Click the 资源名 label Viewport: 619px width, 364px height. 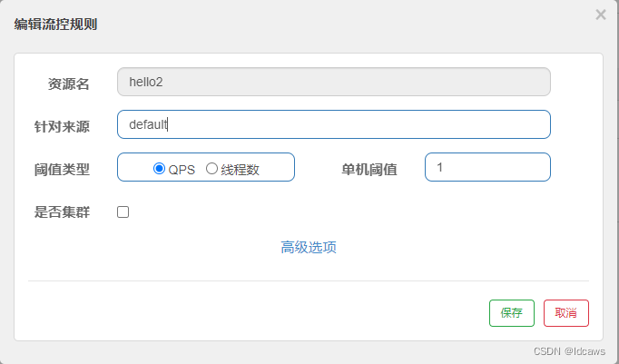coord(69,84)
